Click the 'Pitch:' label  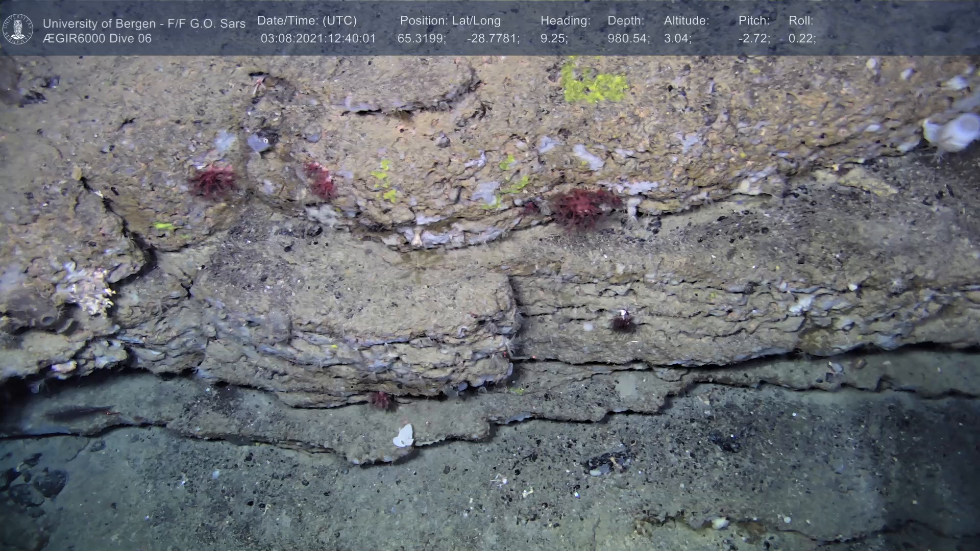pos(754,21)
